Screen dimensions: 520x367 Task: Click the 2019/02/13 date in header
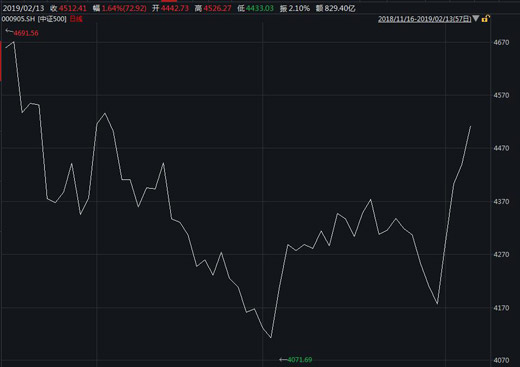coord(23,8)
